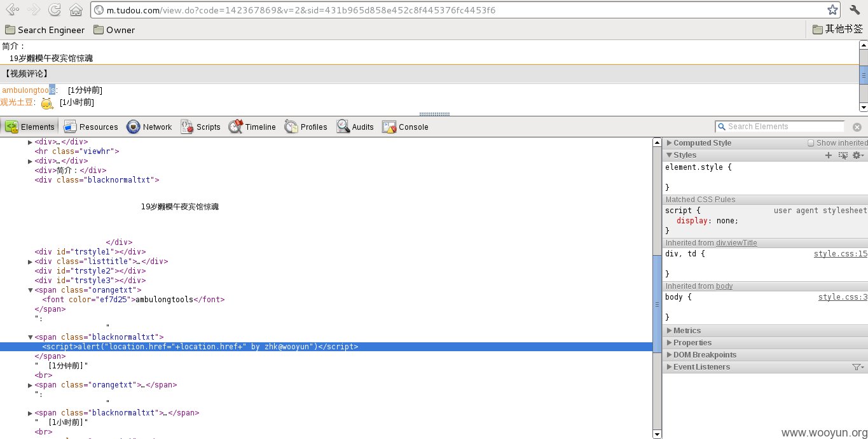Select the div id trstyle1 node

pos(90,252)
